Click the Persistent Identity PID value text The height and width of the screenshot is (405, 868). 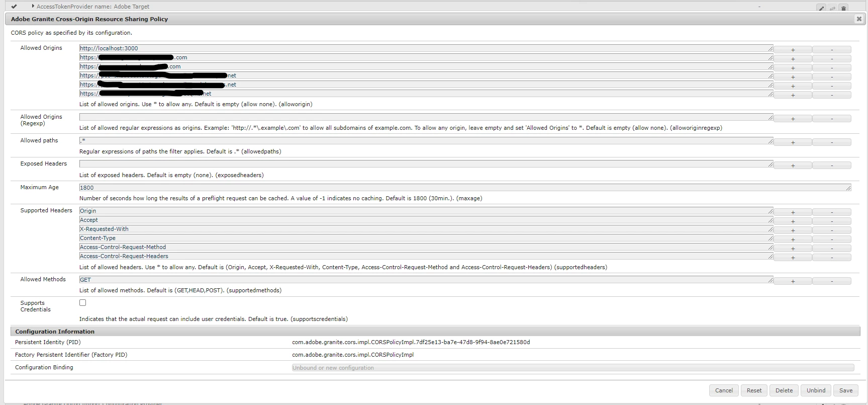pyautogui.click(x=411, y=342)
